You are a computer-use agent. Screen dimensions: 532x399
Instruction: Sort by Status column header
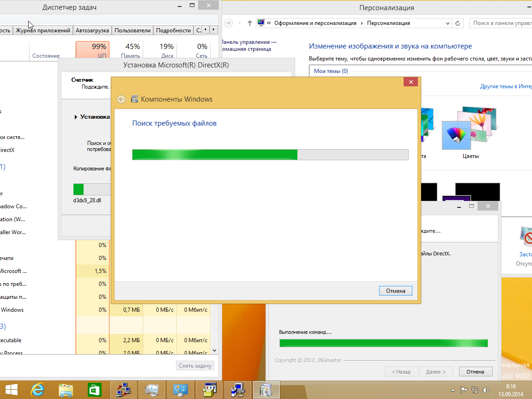(46, 55)
